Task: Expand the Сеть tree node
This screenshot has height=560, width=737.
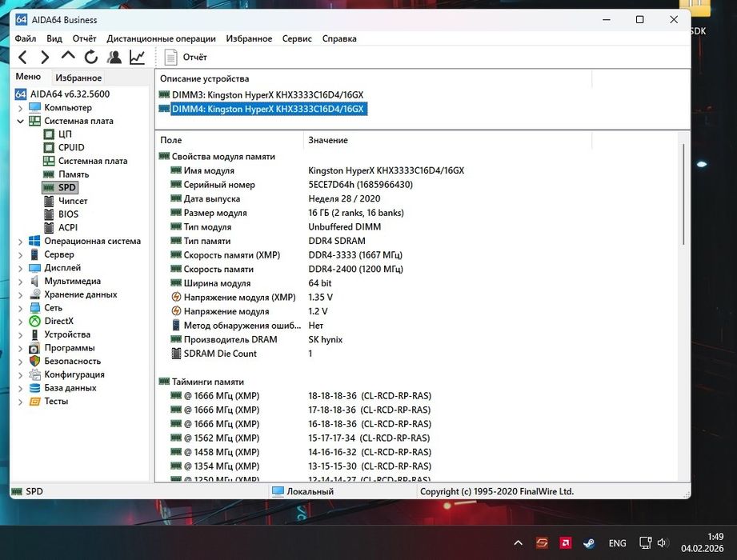Action: coord(20,308)
